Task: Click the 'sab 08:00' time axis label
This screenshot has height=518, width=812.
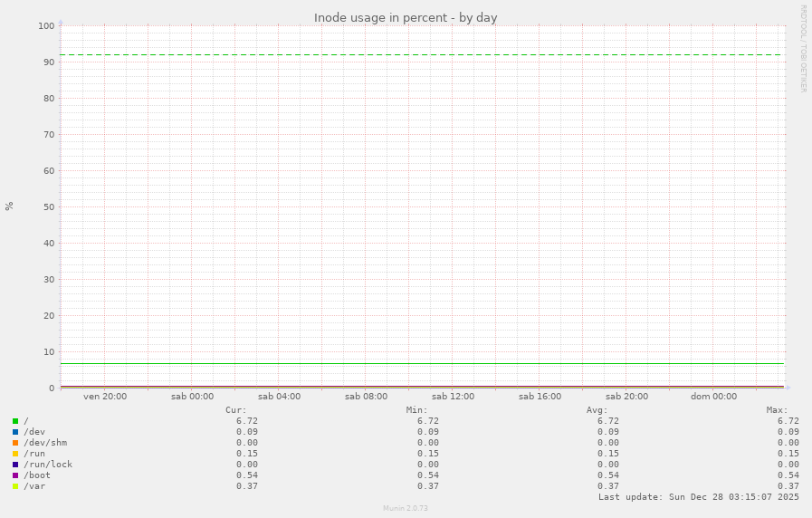Action: tap(366, 397)
